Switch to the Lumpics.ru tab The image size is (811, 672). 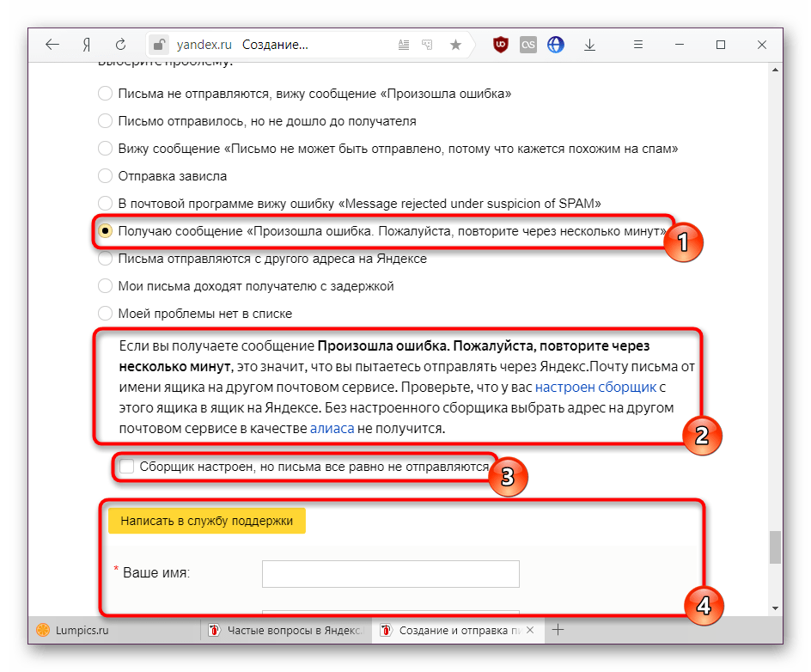click(115, 630)
